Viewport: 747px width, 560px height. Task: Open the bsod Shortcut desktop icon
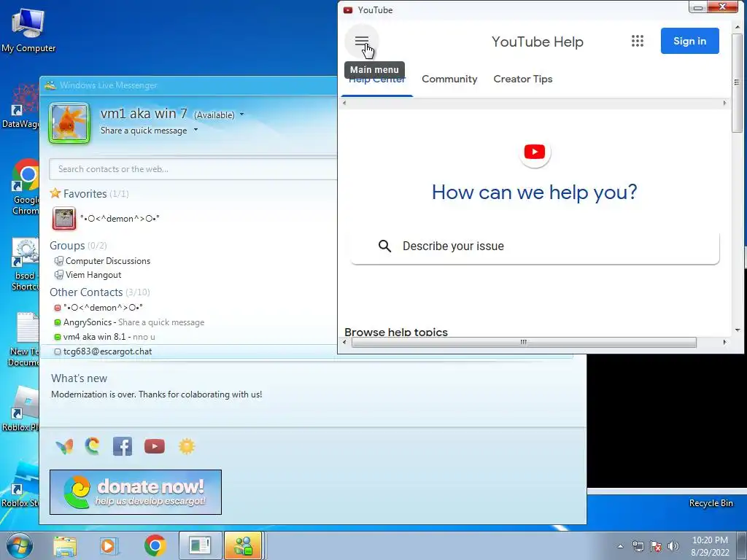(26, 264)
